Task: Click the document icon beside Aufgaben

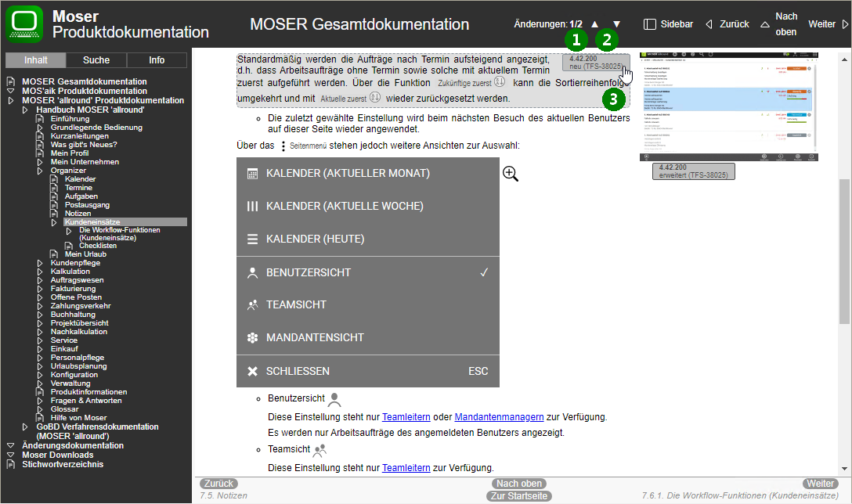Action: [54, 196]
